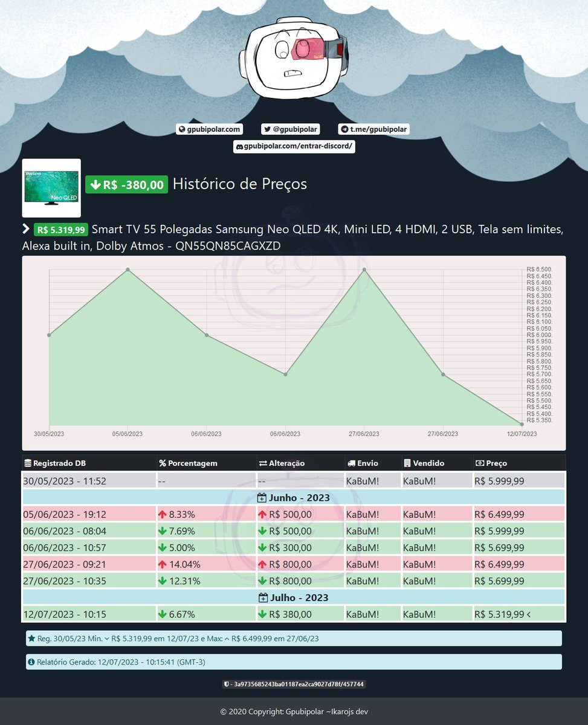This screenshot has width=588, height=725.
Task: Click the chevron arrow before the product title
Action: [26, 229]
